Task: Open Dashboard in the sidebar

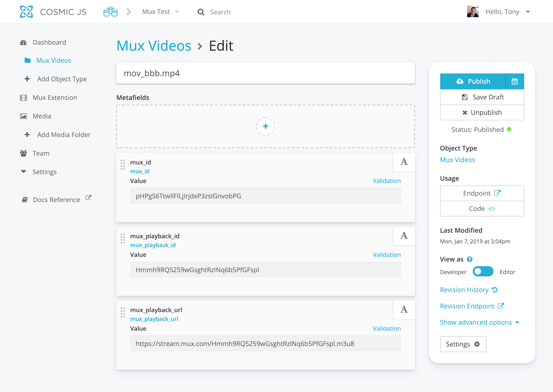Action: coord(49,42)
